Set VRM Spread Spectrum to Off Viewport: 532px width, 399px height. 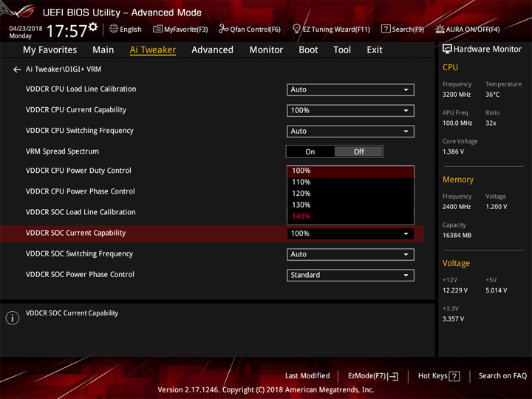[358, 151]
